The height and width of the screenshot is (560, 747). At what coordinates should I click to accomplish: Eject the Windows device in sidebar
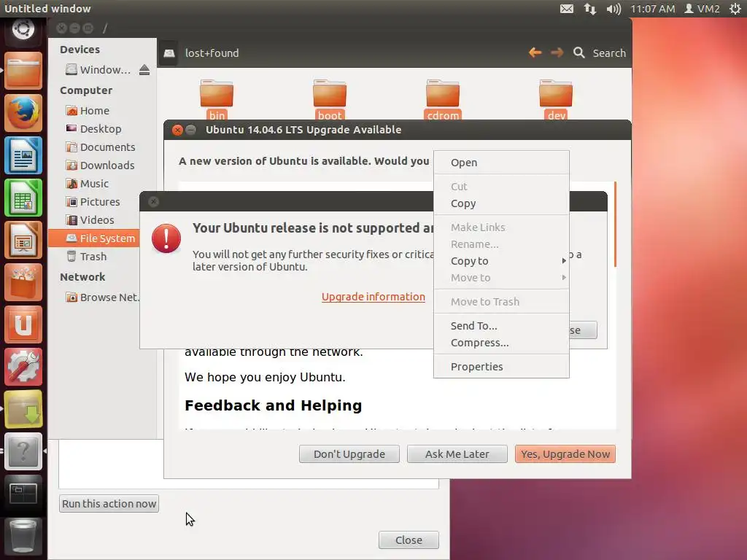click(144, 70)
